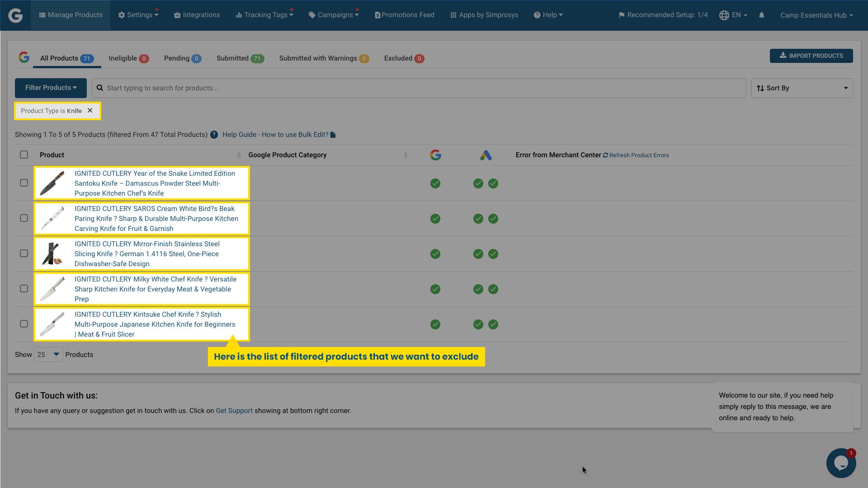
Task: Click the Google logo above the product tabs
Action: pos(24,57)
